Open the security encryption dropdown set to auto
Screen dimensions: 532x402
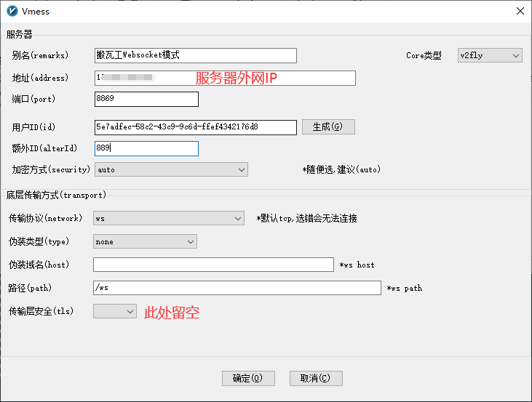click(171, 169)
